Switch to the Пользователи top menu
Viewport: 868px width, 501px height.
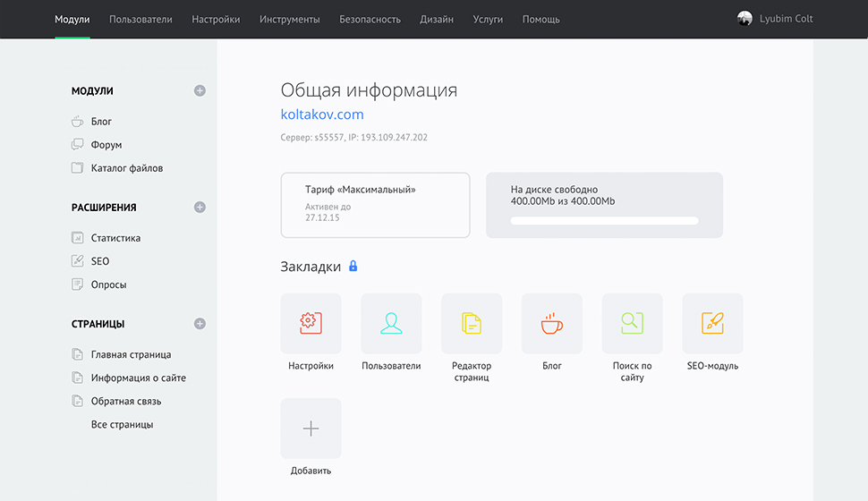[140, 19]
